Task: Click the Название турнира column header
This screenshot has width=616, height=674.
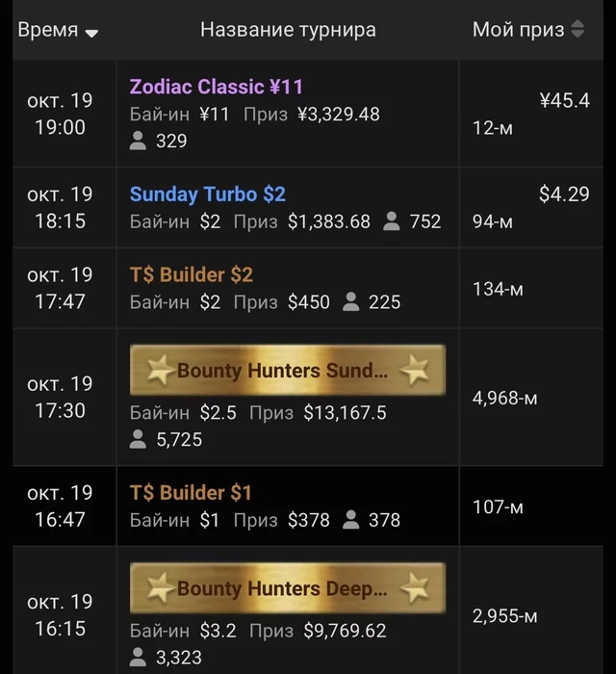Action: click(x=288, y=30)
